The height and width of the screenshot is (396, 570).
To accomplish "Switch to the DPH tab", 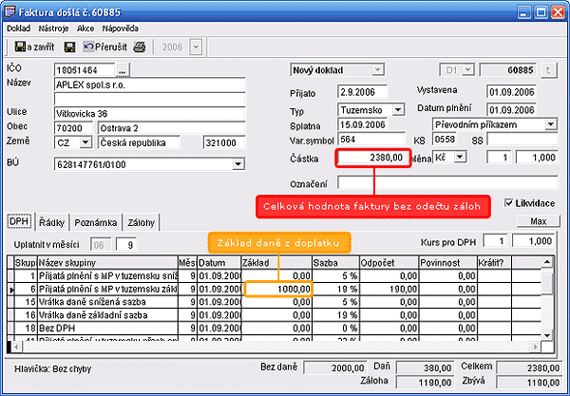I will click(20, 221).
